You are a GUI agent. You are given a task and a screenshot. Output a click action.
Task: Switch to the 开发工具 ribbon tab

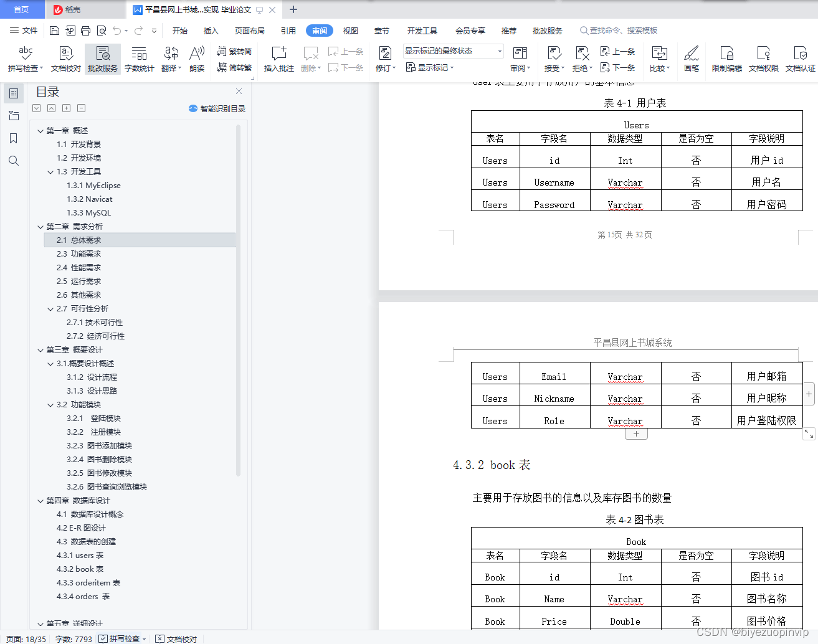[x=422, y=31]
